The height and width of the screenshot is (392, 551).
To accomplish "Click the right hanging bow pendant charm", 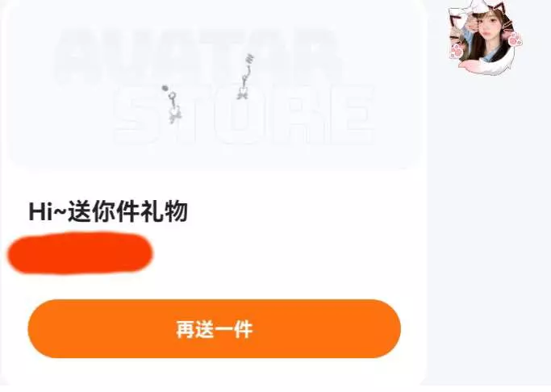I will 244,77.
